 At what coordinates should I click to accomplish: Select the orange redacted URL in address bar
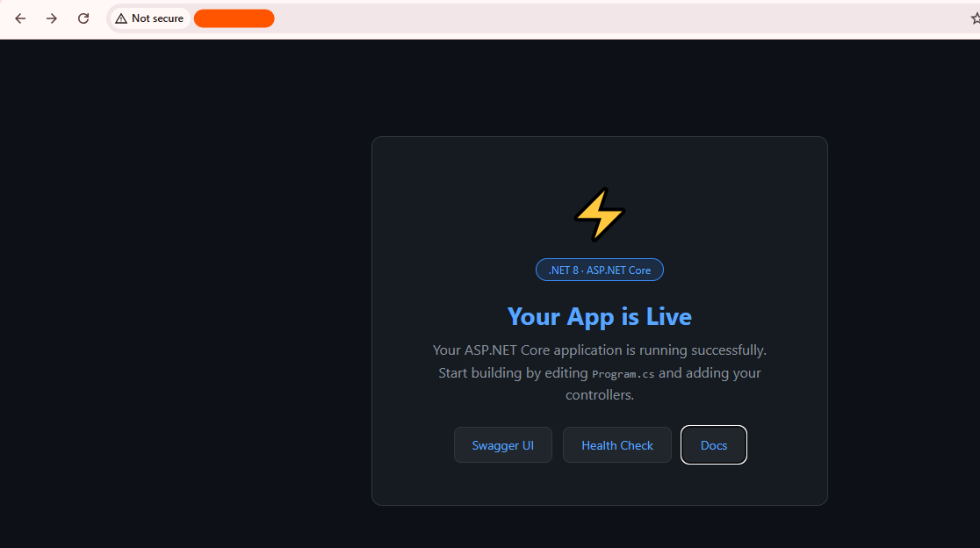(234, 18)
